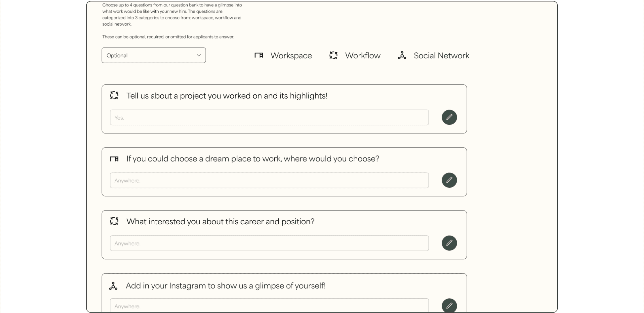644x313 pixels.
Task: Click social network icon beside Instagram question
Action: pyautogui.click(x=113, y=286)
